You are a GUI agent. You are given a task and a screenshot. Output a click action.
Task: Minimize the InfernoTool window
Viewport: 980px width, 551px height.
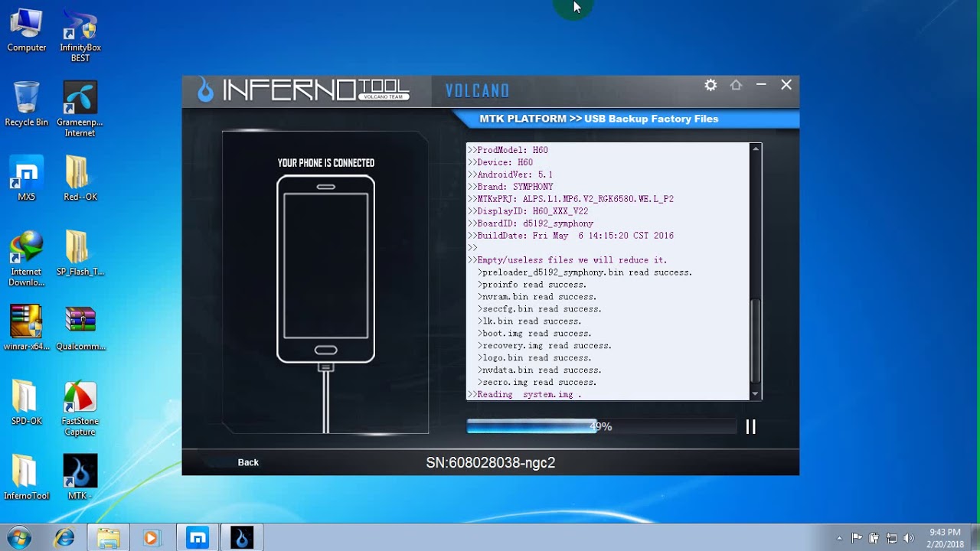click(761, 85)
